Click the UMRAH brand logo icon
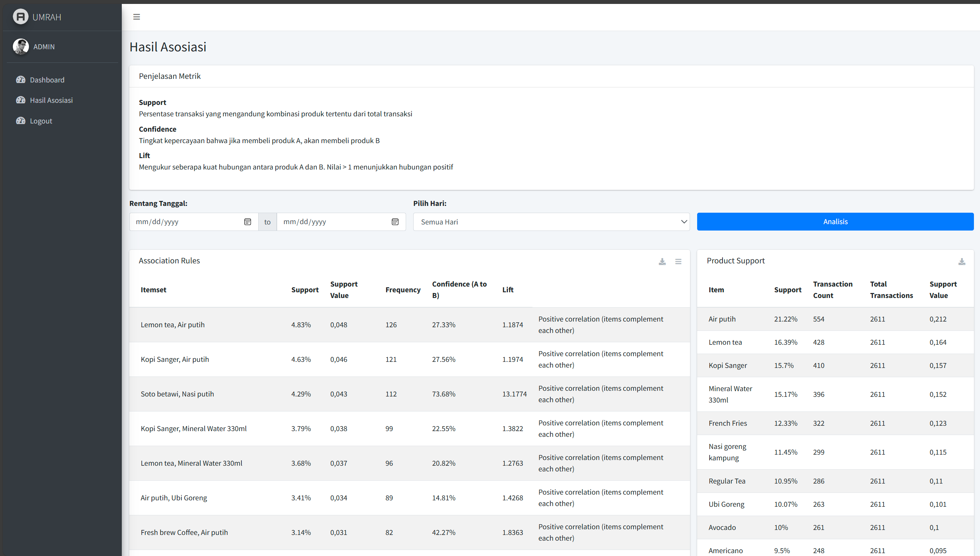Image resolution: width=980 pixels, height=556 pixels. (21, 17)
